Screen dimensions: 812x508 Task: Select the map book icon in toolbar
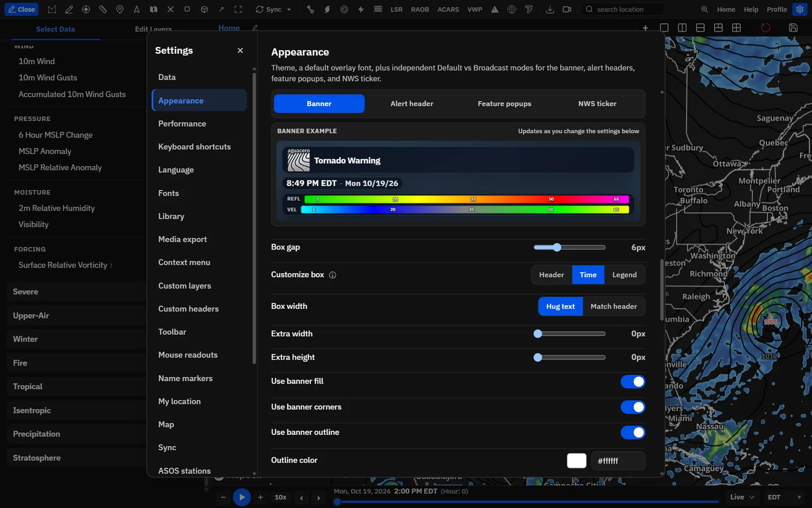click(x=153, y=9)
